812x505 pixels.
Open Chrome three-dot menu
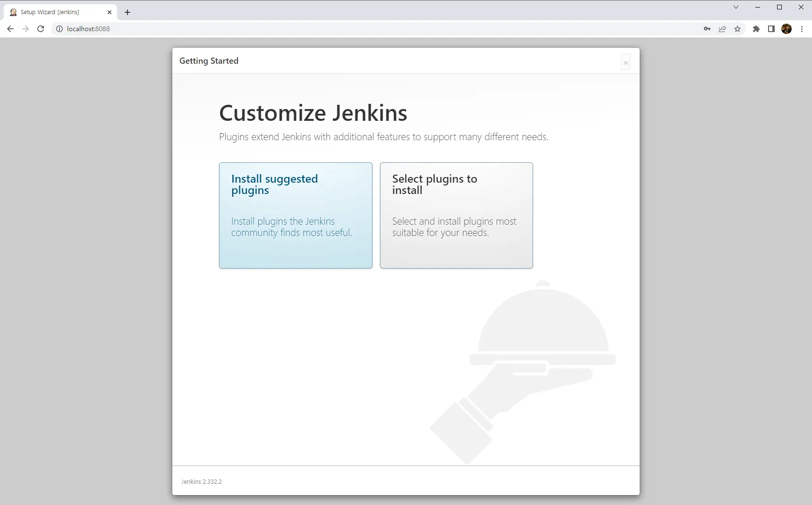[802, 29]
